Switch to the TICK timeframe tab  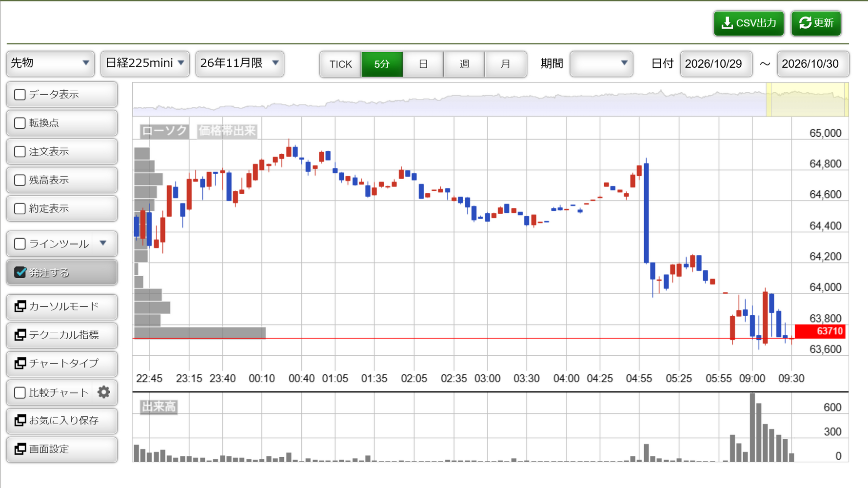tap(340, 64)
